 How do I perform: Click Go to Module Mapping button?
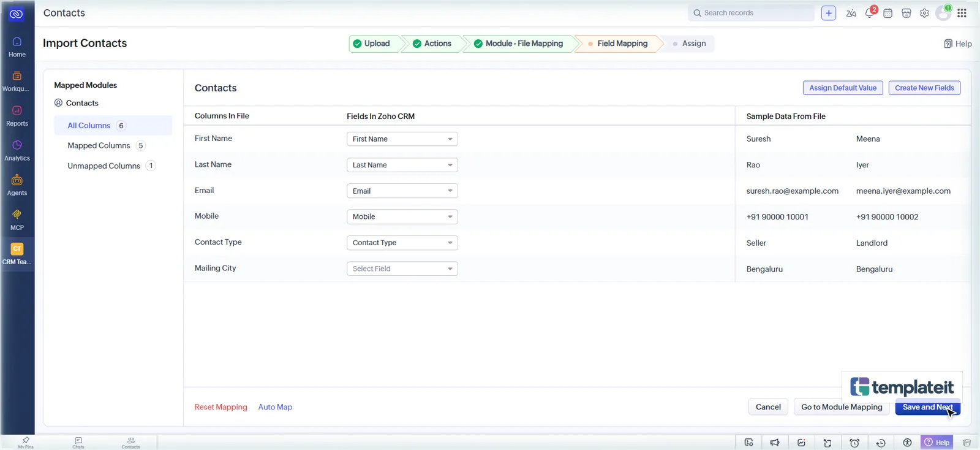click(x=842, y=407)
